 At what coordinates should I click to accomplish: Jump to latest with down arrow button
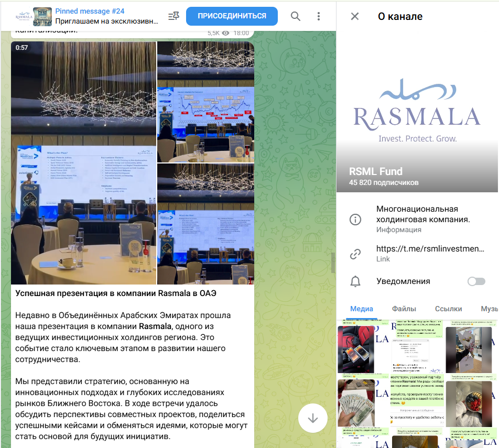click(x=312, y=418)
